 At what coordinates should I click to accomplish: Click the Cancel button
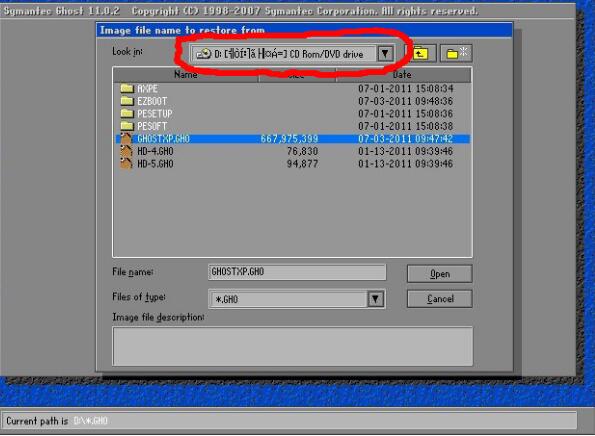pyautogui.click(x=440, y=299)
